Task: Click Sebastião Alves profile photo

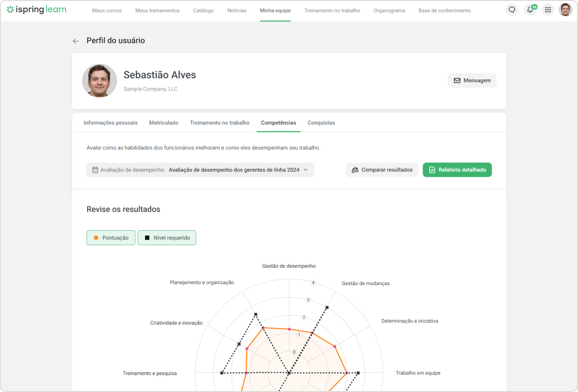Action: point(100,80)
